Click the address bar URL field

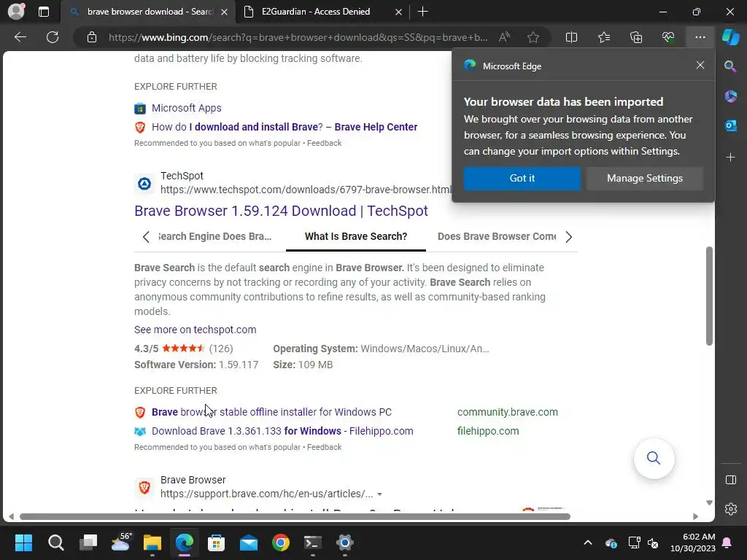pos(298,37)
